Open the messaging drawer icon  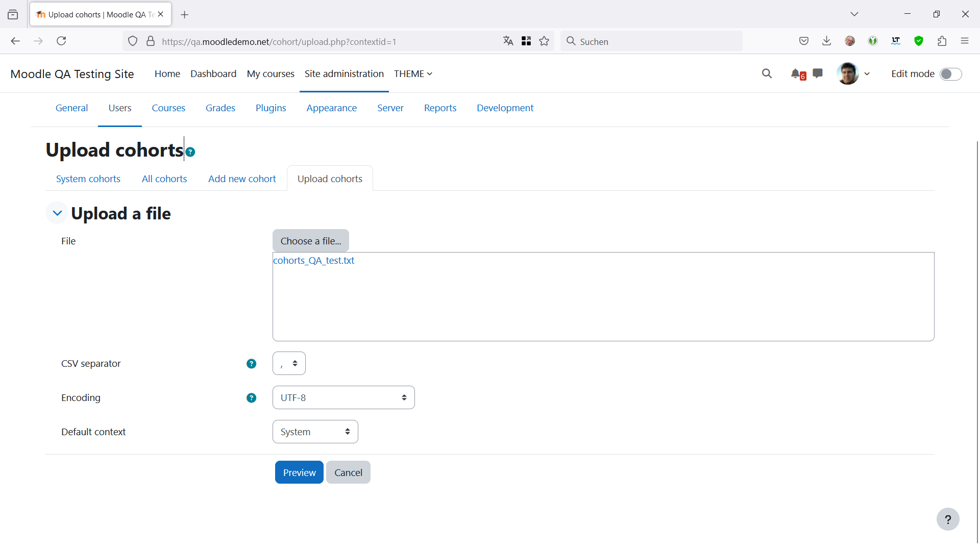(x=818, y=74)
